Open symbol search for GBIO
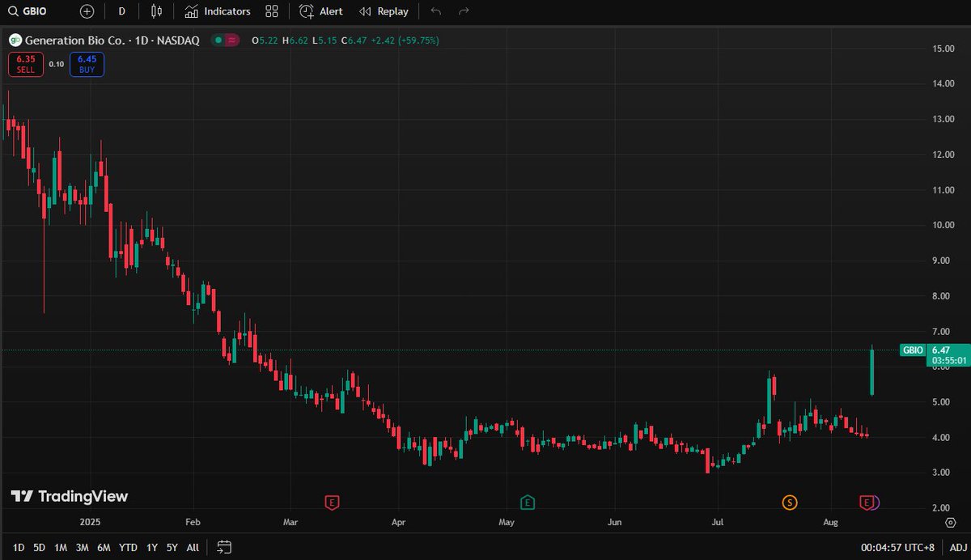The height and width of the screenshot is (560, 971). [x=29, y=11]
